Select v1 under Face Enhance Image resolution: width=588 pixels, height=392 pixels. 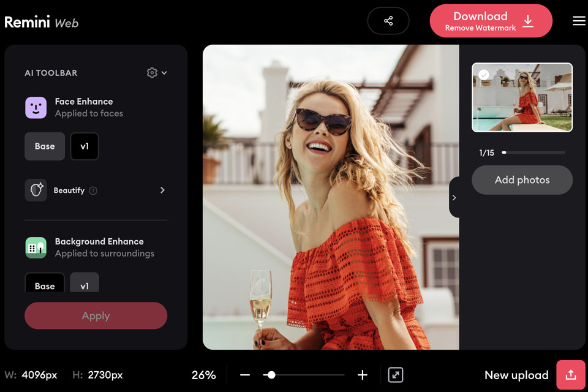click(85, 146)
